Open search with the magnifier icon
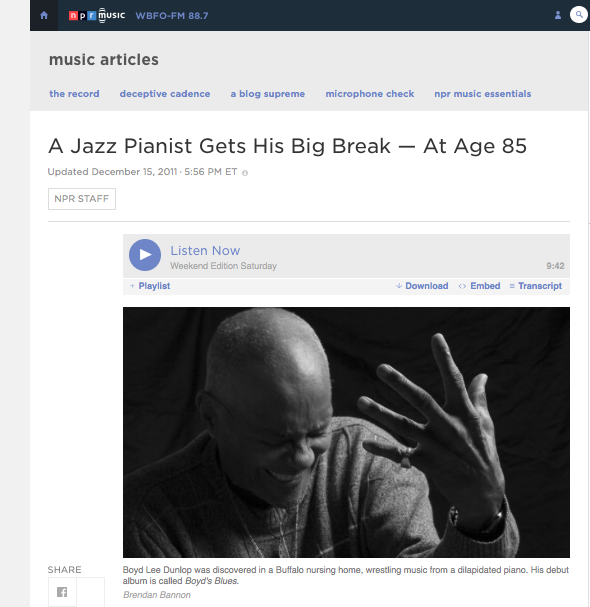 pyautogui.click(x=579, y=15)
